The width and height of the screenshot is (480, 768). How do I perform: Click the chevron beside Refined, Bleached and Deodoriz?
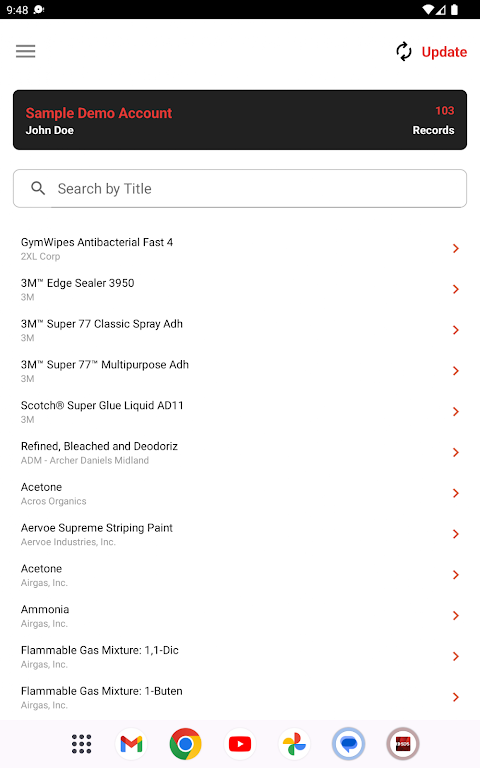pos(456,453)
